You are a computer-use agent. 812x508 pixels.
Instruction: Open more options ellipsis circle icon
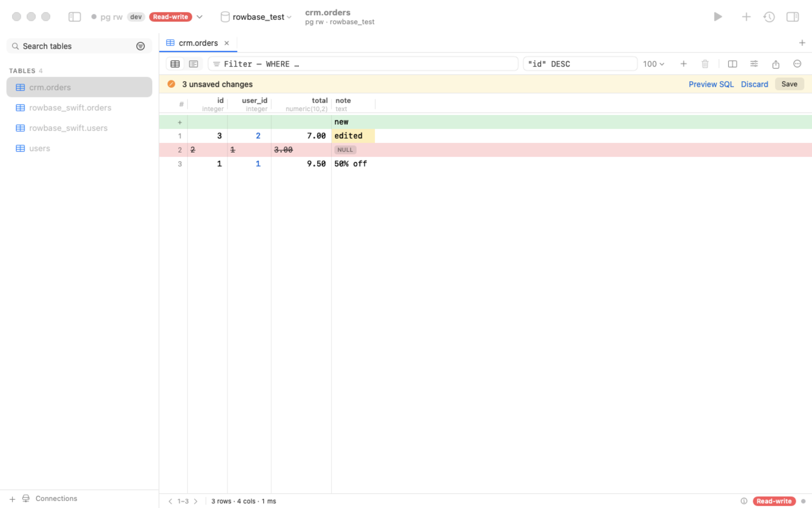(x=797, y=64)
